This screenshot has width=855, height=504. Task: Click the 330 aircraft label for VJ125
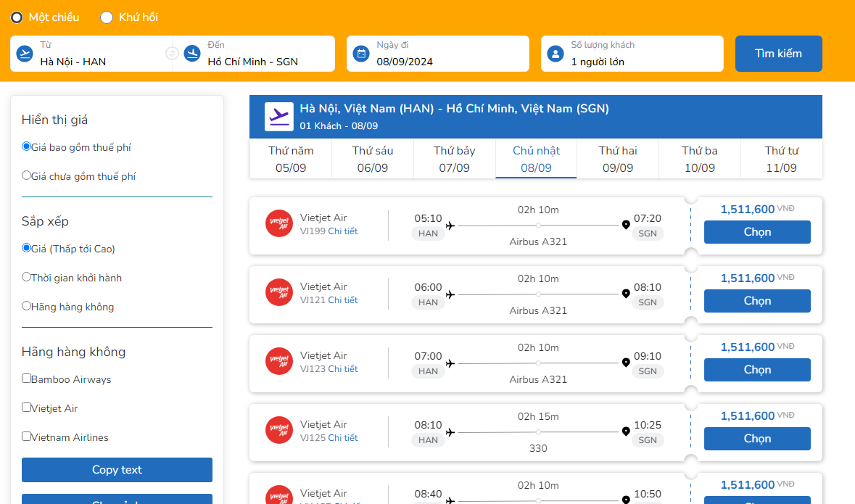tap(538, 448)
